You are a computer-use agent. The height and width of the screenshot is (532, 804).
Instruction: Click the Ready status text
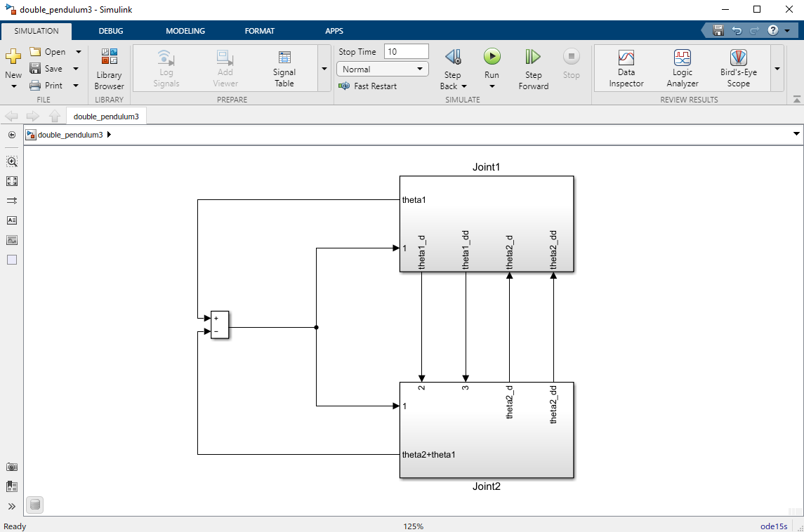point(15,526)
